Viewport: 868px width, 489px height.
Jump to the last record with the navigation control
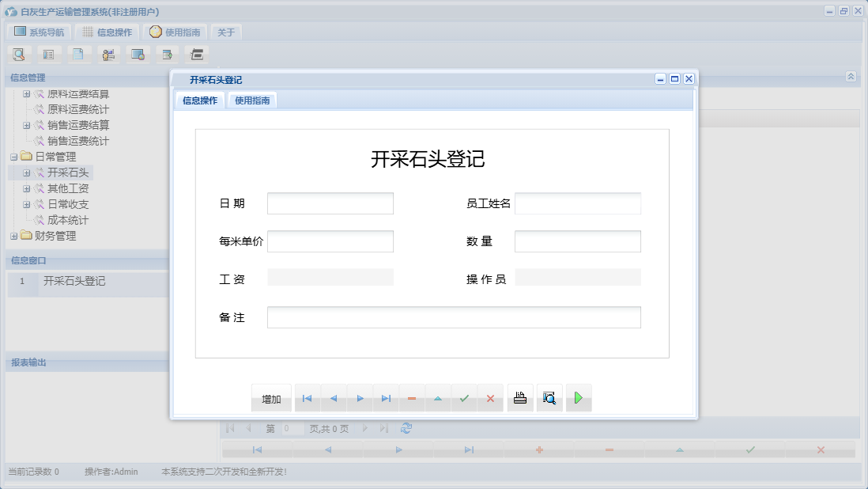(386, 398)
